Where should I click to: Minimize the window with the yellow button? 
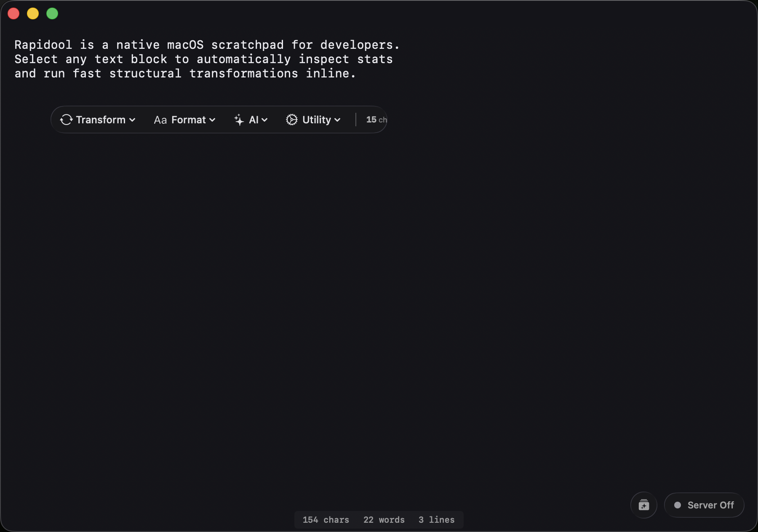(x=33, y=13)
